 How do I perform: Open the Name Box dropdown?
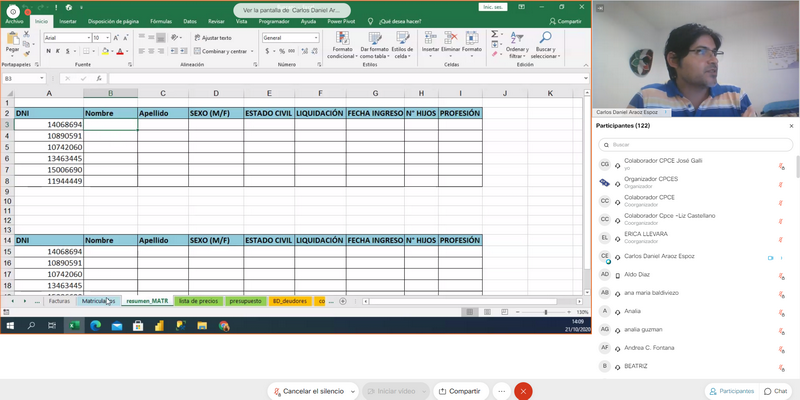[41, 79]
